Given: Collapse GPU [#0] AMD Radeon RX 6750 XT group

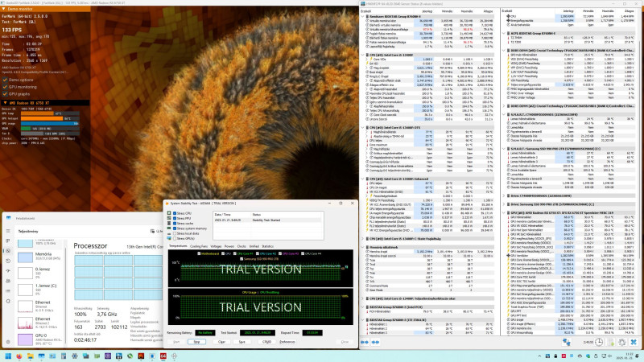Looking at the screenshot, I should click(504, 212).
